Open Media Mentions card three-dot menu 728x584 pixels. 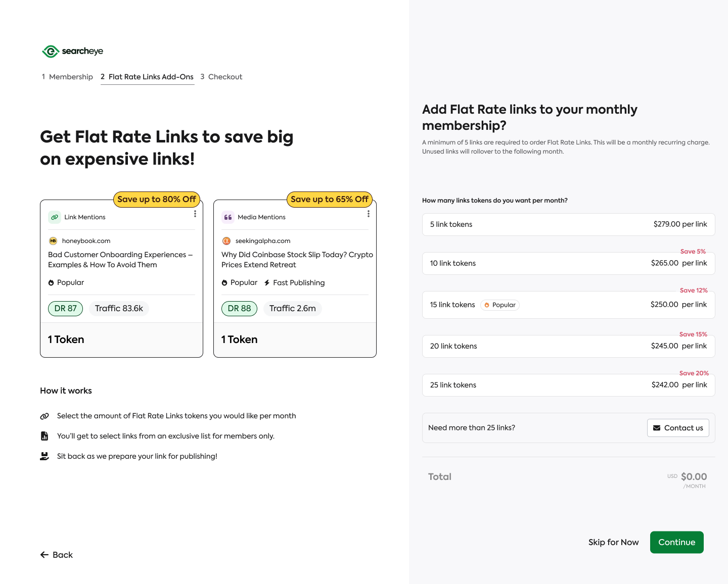click(x=369, y=214)
